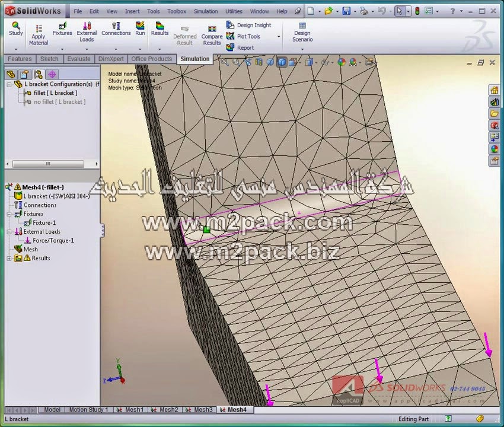
Task: Click Zoom to Fit in view toolbar
Action: [225, 62]
